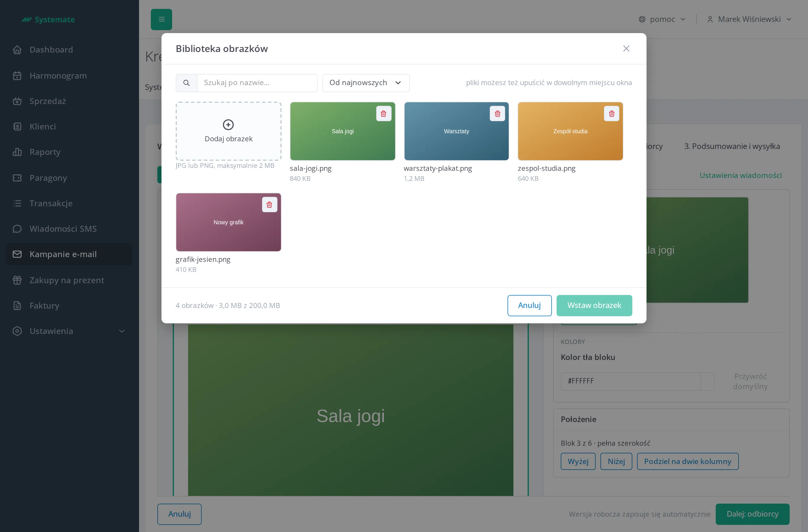Open Dashboard from the sidebar
808x532 pixels.
[x=69, y=50]
